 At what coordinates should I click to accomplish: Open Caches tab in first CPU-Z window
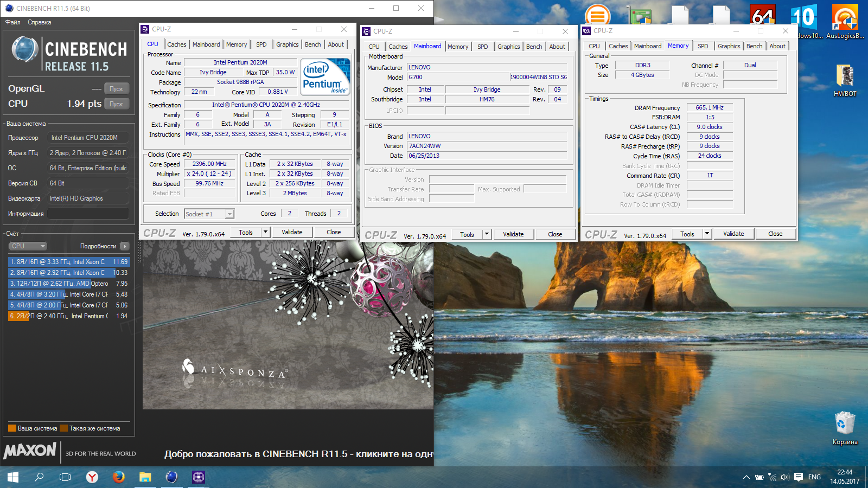(177, 44)
